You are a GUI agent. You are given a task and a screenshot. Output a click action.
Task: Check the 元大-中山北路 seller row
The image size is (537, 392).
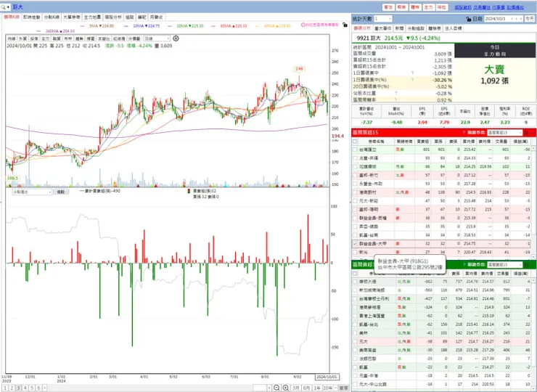[x=355, y=385]
